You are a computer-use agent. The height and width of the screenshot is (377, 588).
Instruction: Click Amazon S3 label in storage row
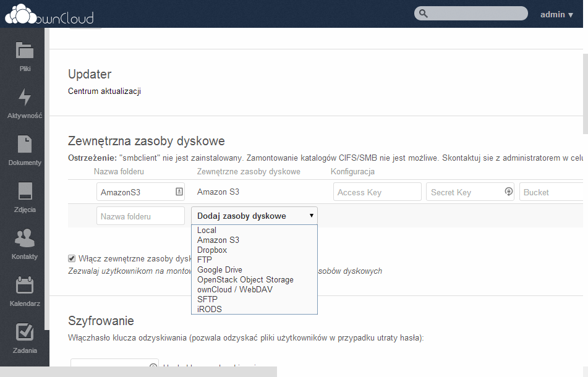218,192
